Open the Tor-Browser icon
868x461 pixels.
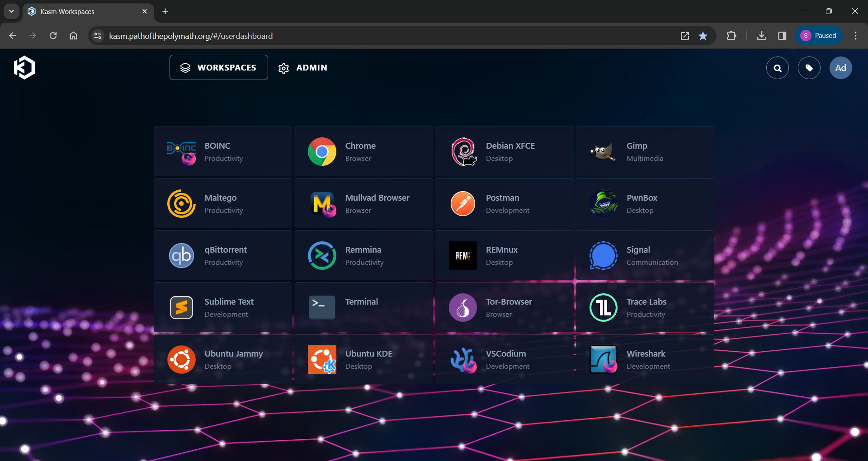pos(463,308)
